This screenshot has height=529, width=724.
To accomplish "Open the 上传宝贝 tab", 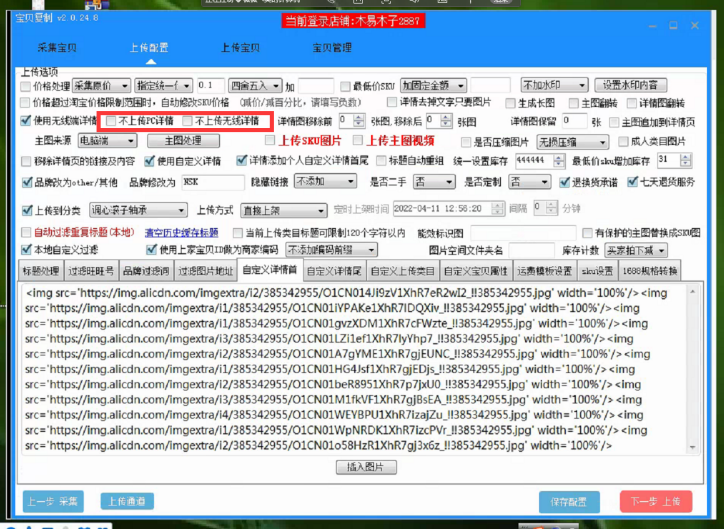I will [240, 48].
